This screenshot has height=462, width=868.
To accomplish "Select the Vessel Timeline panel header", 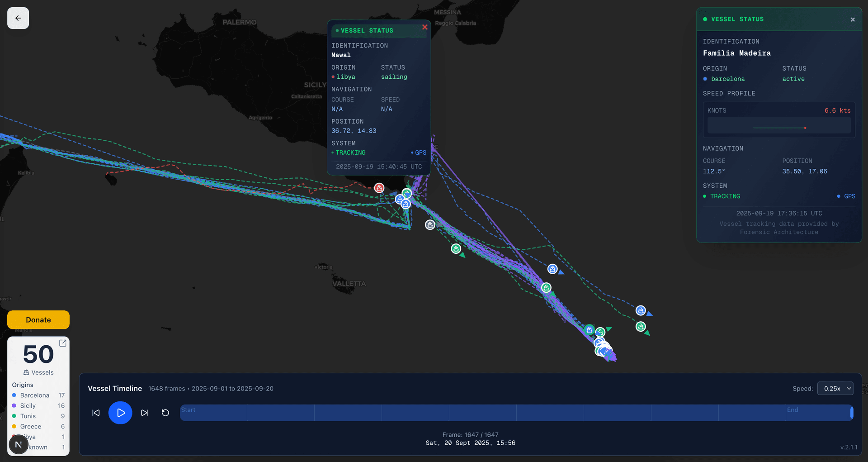I will 115,388.
